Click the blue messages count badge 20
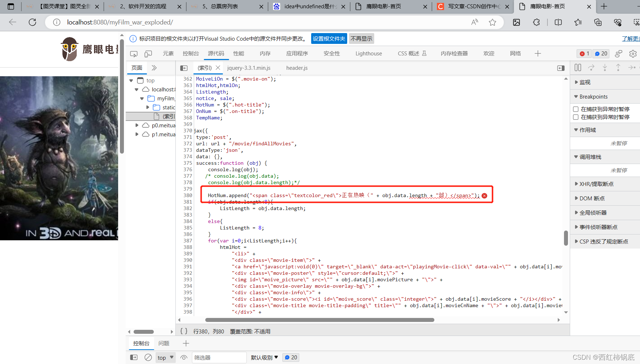Image resolution: width=640 pixels, height=364 pixels. point(601,54)
